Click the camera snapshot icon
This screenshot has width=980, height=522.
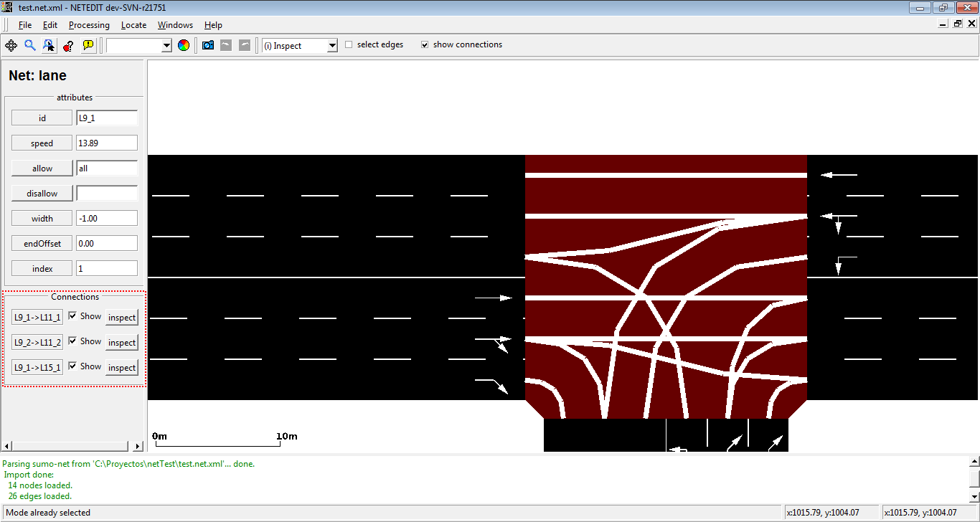click(x=208, y=45)
